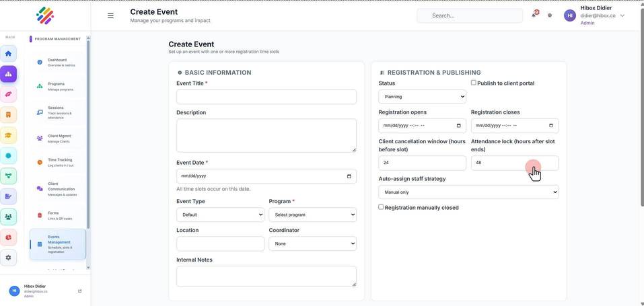
Task: Click the page vertical scrollbar
Action: coord(642,107)
